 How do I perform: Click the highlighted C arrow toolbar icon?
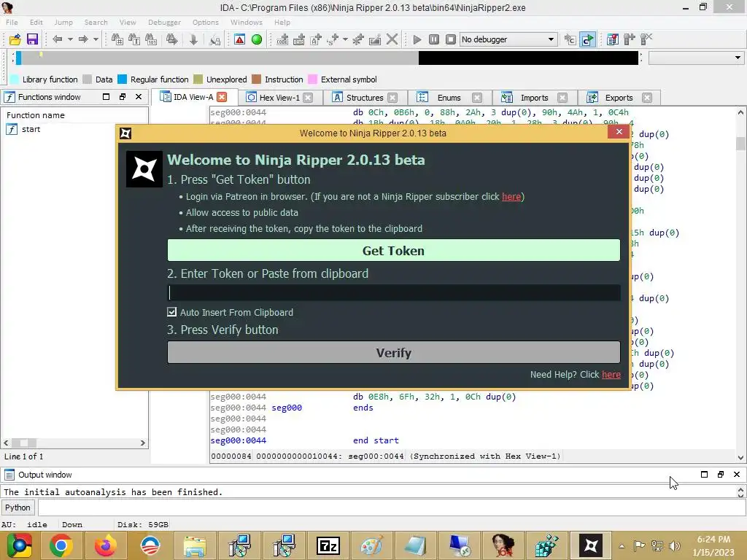coord(587,39)
